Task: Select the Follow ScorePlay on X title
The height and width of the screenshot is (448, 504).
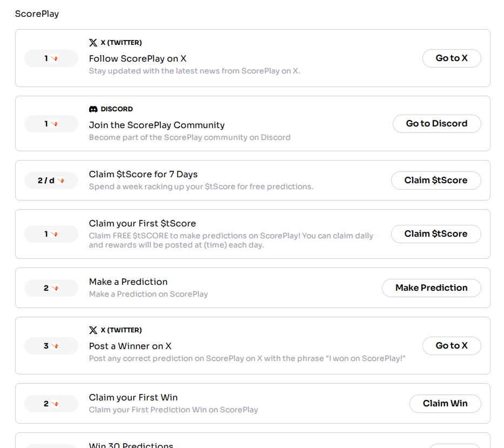Action: 138,58
